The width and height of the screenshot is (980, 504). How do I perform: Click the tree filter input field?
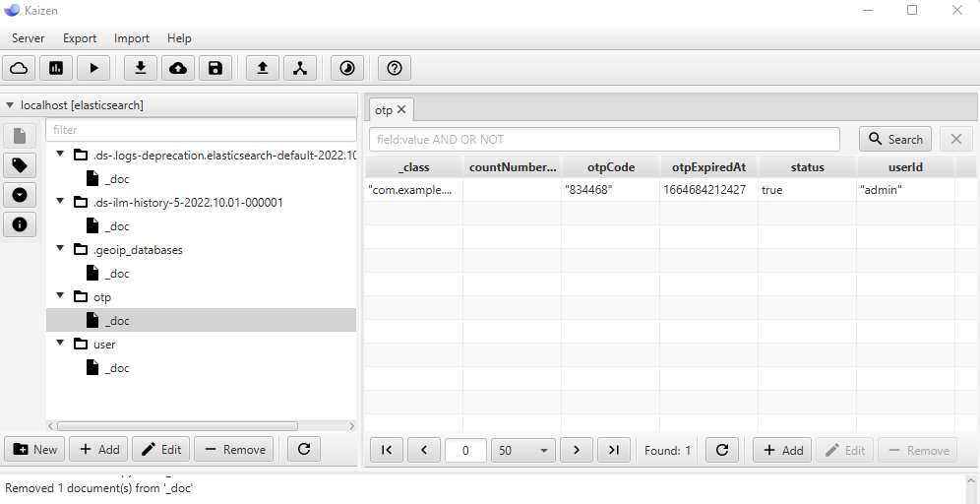[202, 129]
